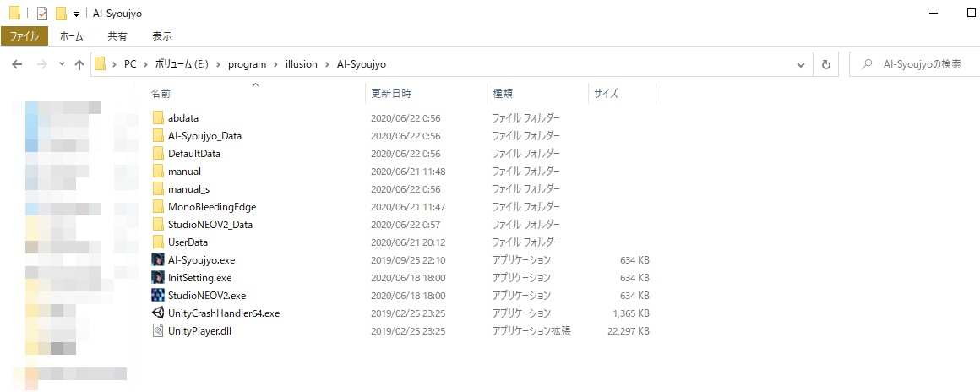Refresh the current folder view
This screenshot has height=392, width=980.
(825, 63)
